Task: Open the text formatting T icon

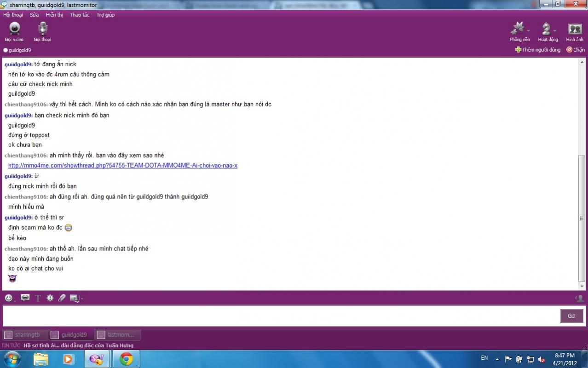Action: pyautogui.click(x=38, y=298)
